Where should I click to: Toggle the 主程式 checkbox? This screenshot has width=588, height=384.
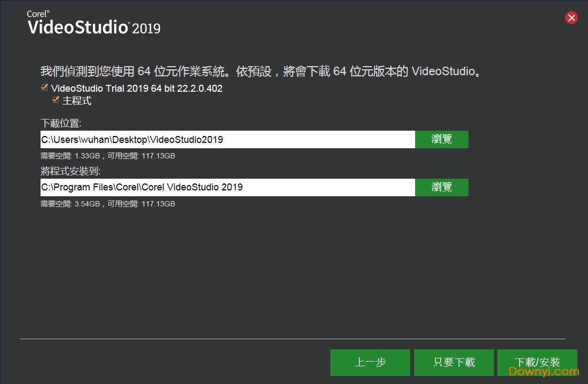coord(55,100)
